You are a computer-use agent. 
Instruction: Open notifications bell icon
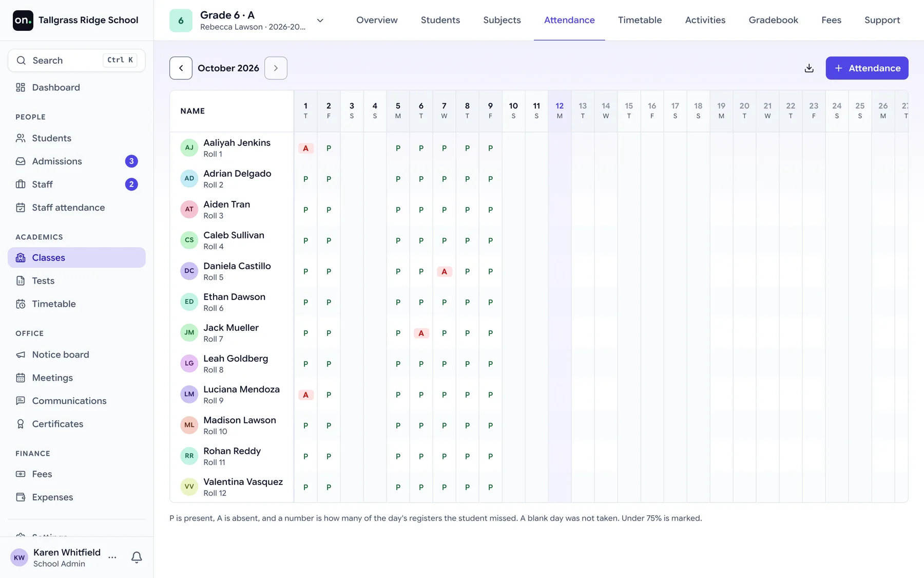(137, 557)
